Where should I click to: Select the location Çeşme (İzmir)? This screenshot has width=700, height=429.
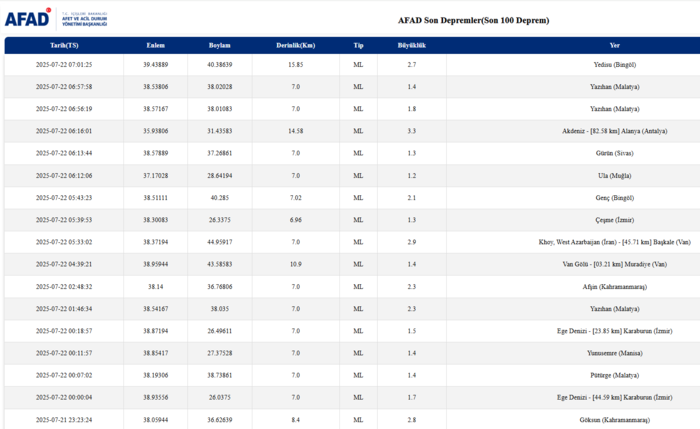click(x=615, y=220)
